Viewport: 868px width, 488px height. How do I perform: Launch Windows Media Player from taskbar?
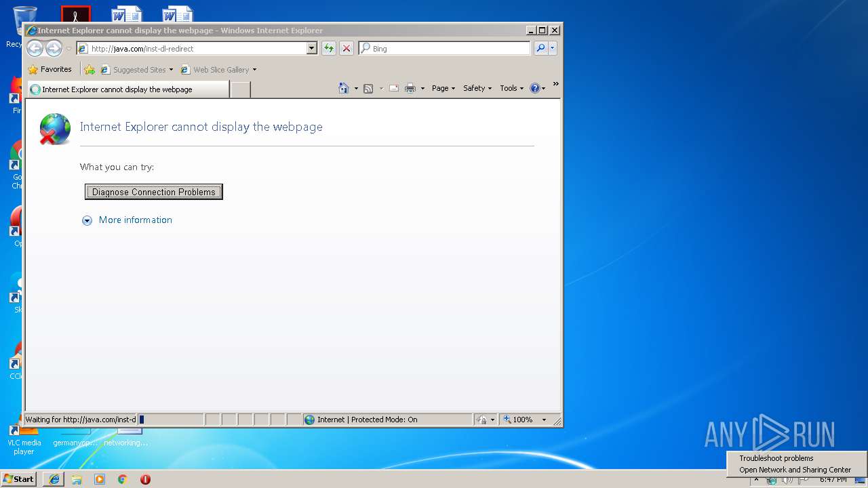[x=100, y=479]
